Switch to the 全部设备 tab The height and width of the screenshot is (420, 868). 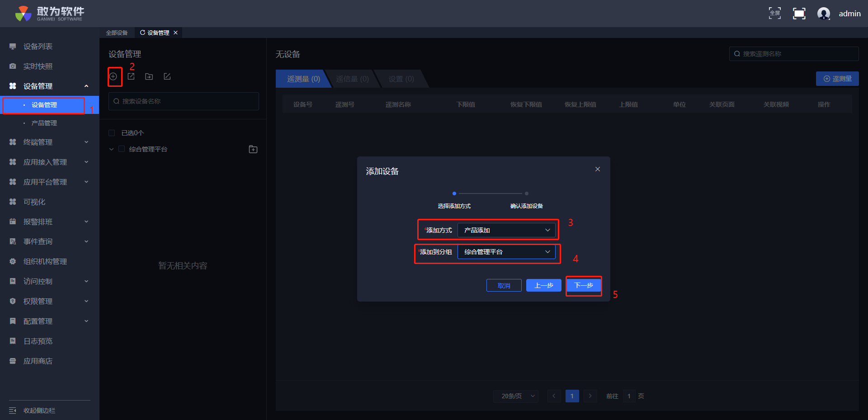coord(117,33)
